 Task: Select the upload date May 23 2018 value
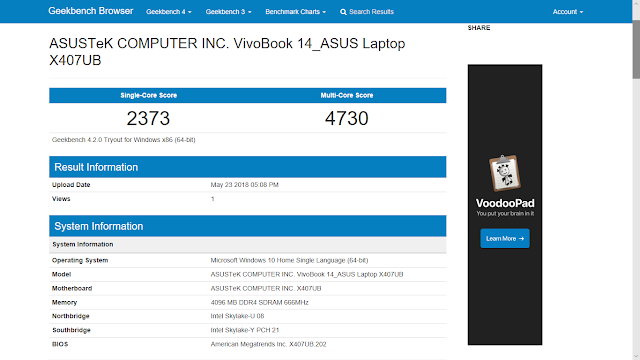(x=244, y=184)
